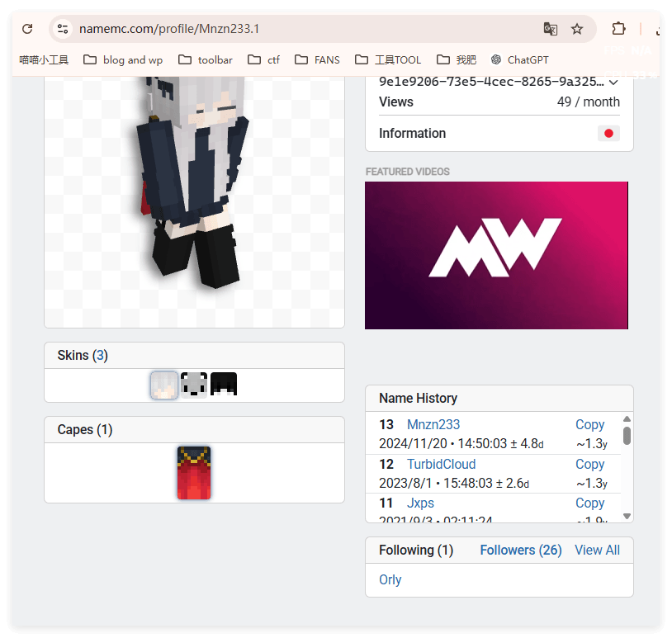The height and width of the screenshot is (638, 672).
Task: Click the translate page icon
Action: [550, 29]
